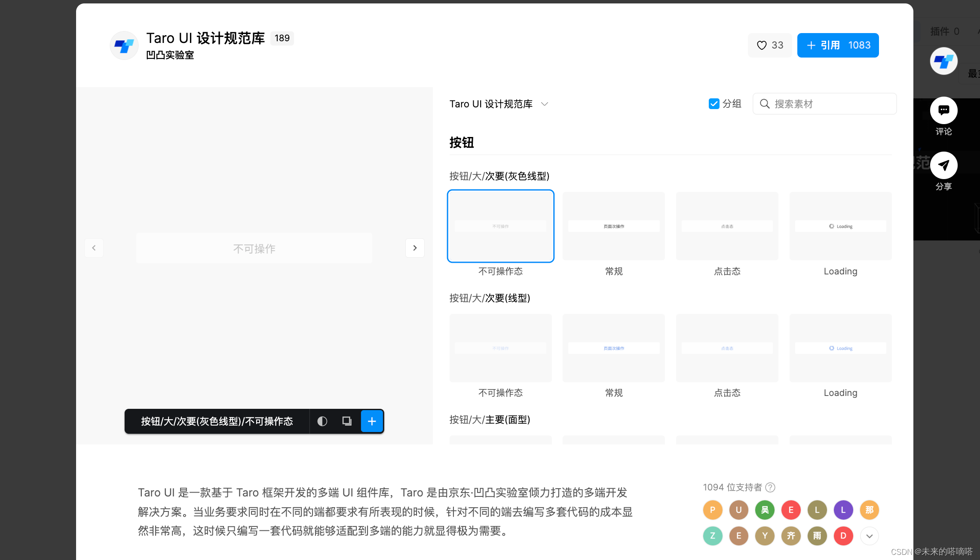This screenshot has height=560, width=980.
Task: Click the half-circle contrast toggle icon
Action: (x=322, y=421)
